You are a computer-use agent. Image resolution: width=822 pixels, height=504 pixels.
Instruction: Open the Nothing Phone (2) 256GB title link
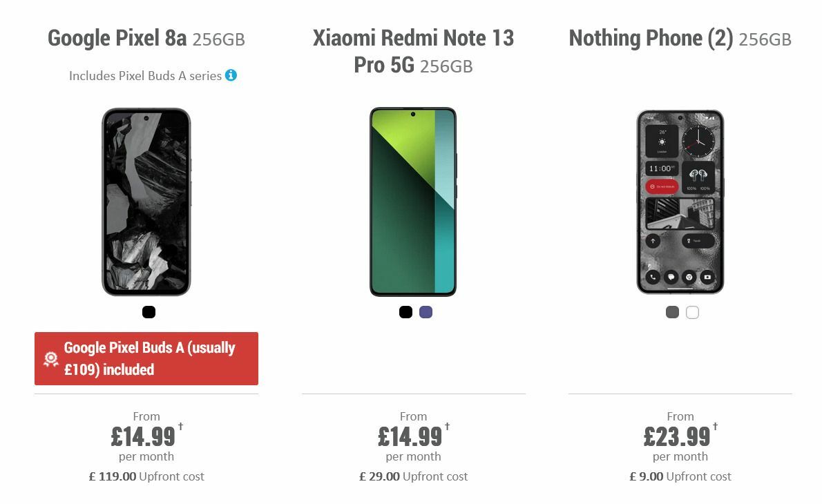(x=680, y=38)
